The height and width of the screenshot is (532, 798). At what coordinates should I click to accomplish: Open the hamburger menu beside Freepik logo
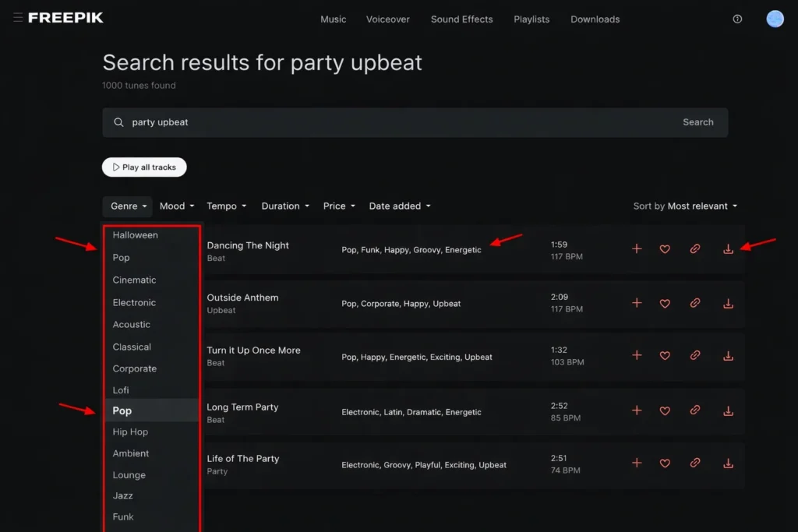(x=17, y=18)
